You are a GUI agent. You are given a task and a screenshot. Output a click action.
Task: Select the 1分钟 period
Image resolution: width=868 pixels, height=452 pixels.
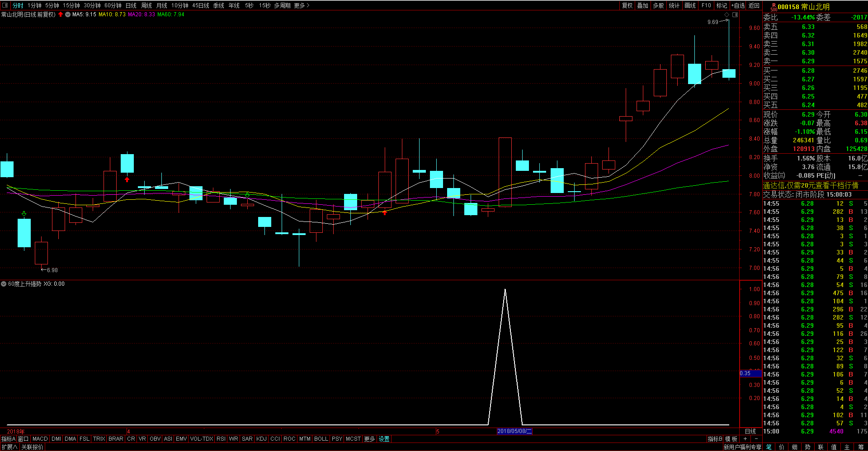(34, 5)
